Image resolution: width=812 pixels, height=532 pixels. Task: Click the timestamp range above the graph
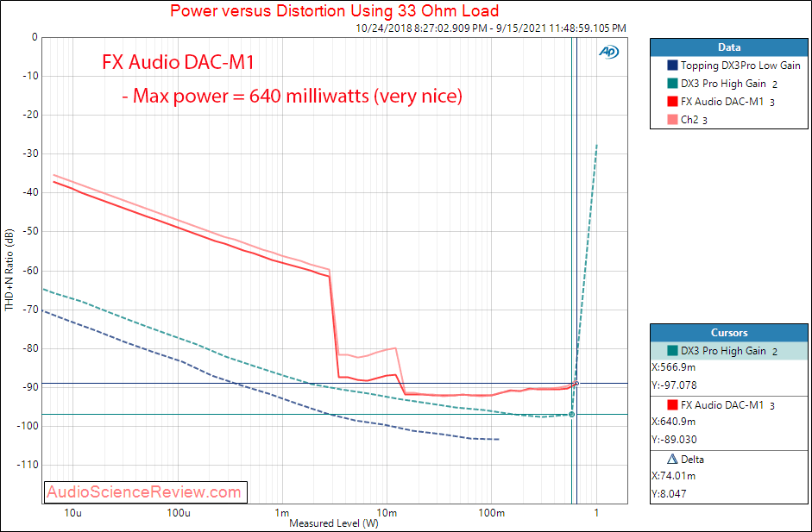[x=491, y=28]
